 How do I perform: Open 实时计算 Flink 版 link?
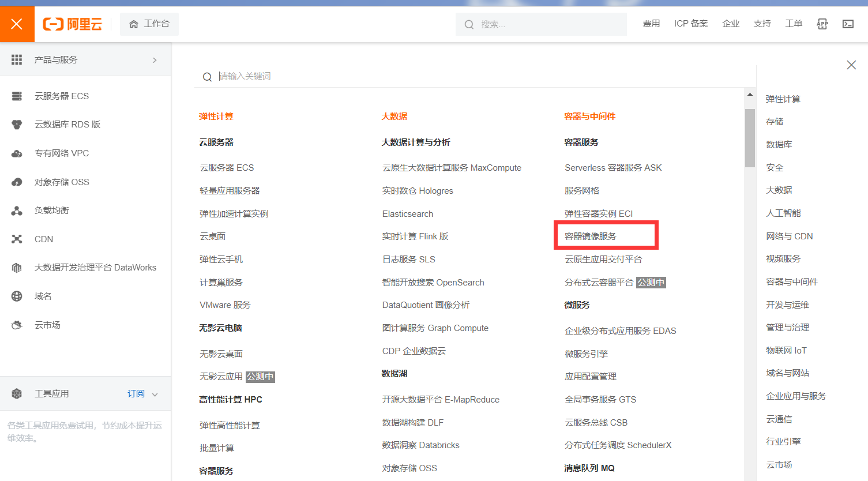click(x=415, y=236)
